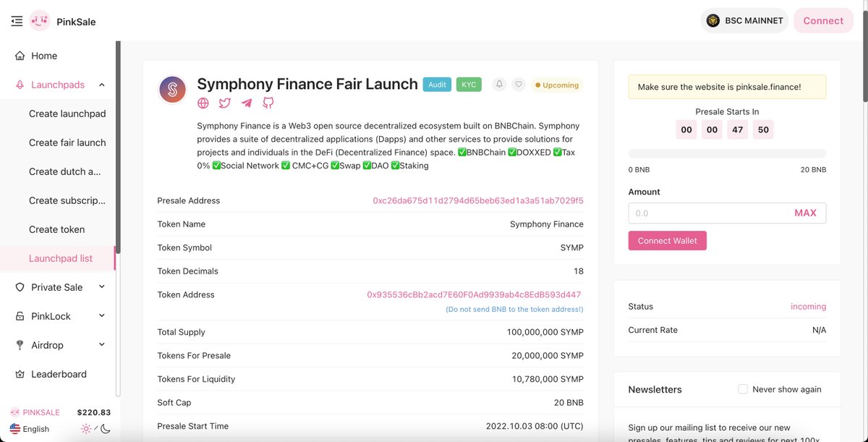868x442 pixels.
Task: Open the Symphony Finance website globe icon
Action: (203, 103)
